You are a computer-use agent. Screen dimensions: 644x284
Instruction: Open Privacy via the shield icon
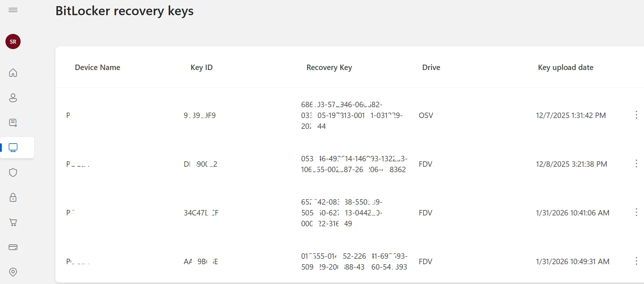13,172
